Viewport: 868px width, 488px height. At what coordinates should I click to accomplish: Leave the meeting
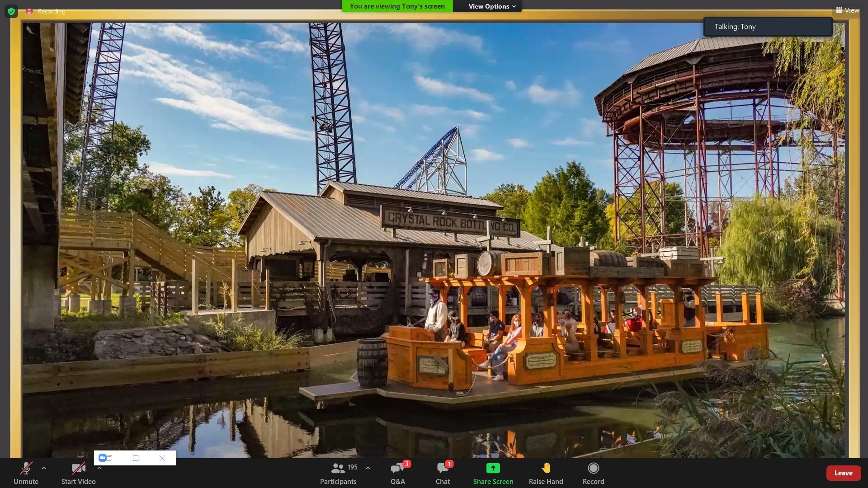click(x=843, y=473)
